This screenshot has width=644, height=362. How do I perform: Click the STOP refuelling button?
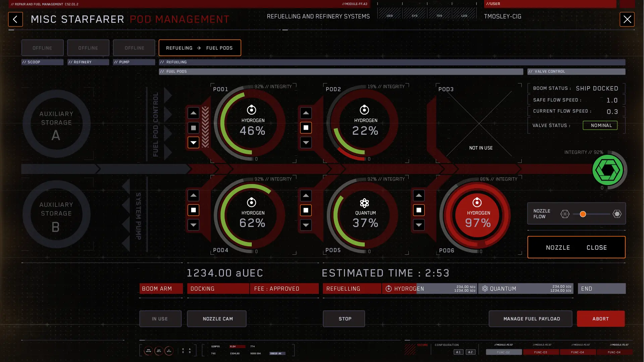(x=344, y=319)
